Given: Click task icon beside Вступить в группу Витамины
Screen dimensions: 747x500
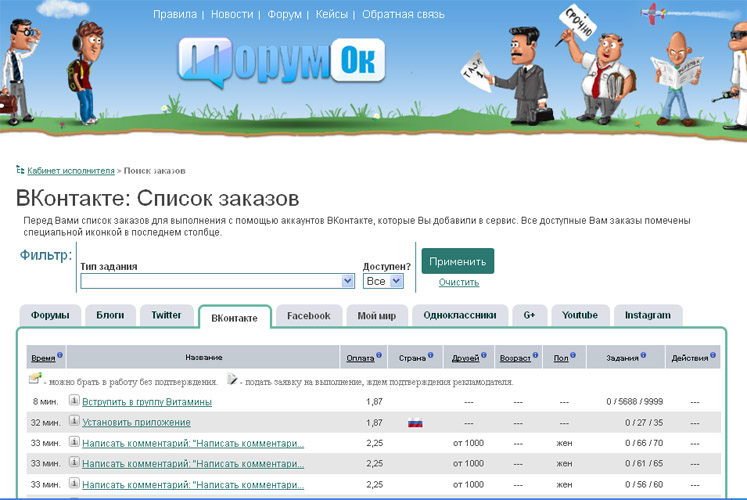Looking at the screenshot, I should click(x=74, y=400).
